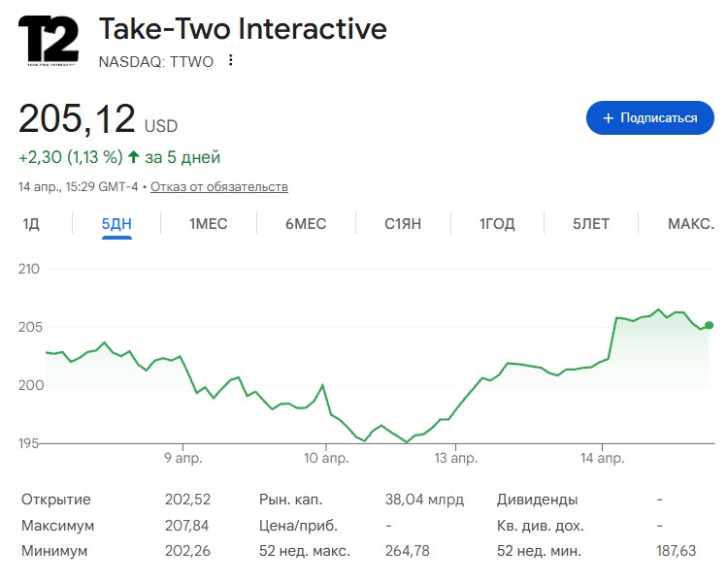
Task: Select the С1ЯН year-to-date tab
Action: [x=403, y=224]
